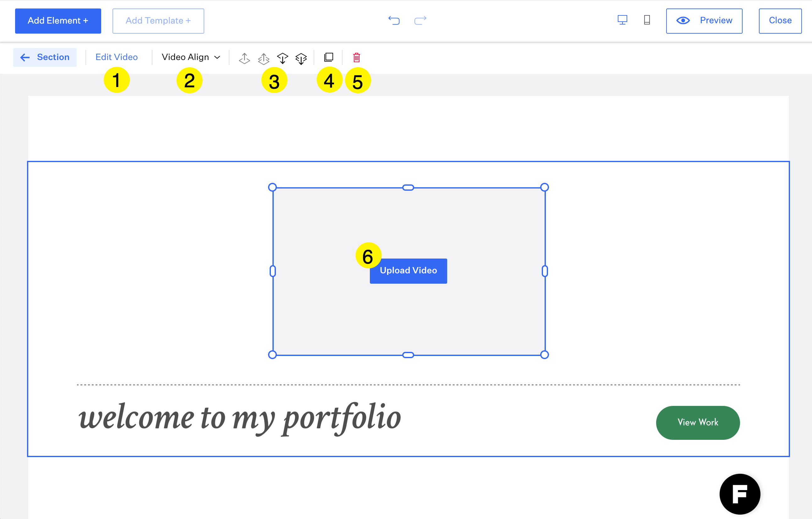The height and width of the screenshot is (519, 812).
Task: Go back to Section
Action: pyautogui.click(x=45, y=57)
